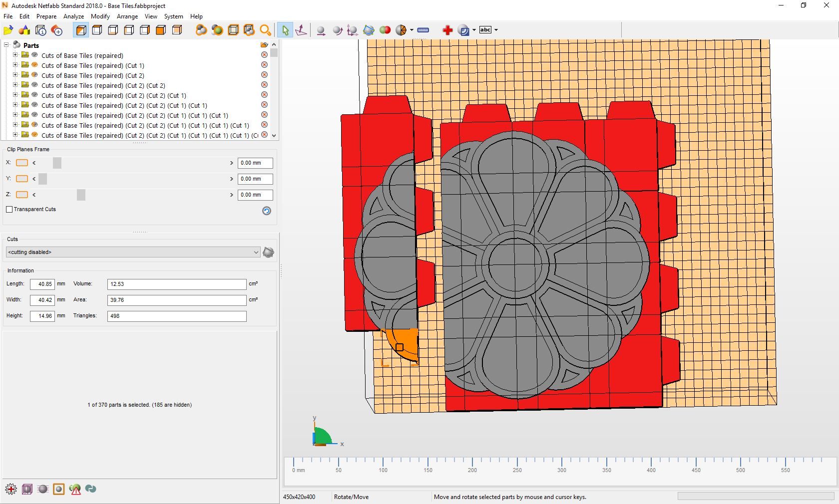Activate the Zoom magnifier tool
The image size is (839, 504).
[x=266, y=30]
